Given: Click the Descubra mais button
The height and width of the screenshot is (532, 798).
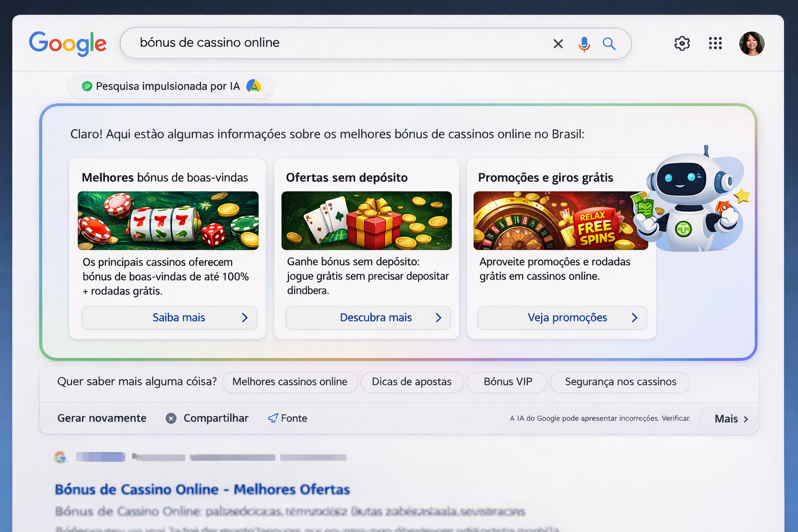Looking at the screenshot, I should [368, 318].
